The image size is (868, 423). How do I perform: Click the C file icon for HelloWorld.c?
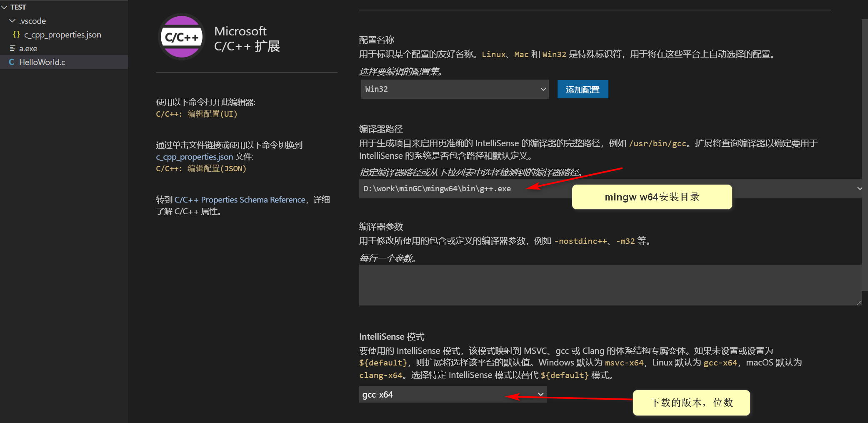(x=12, y=62)
